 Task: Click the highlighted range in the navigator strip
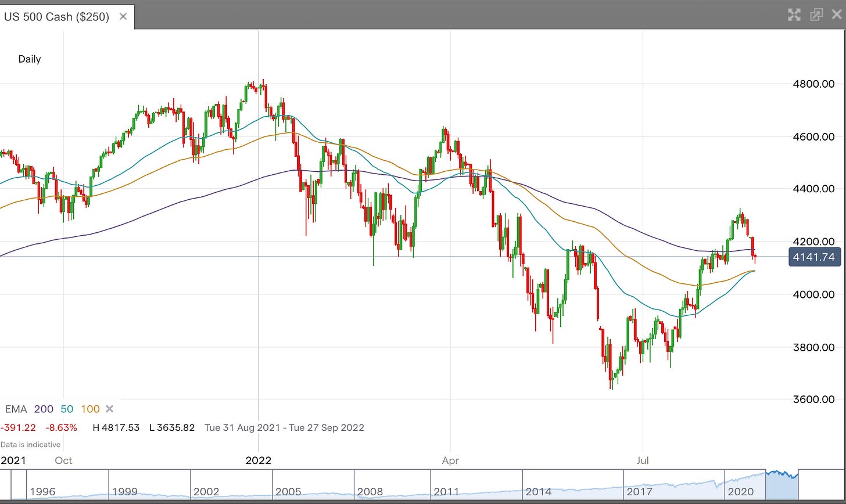[x=782, y=484]
